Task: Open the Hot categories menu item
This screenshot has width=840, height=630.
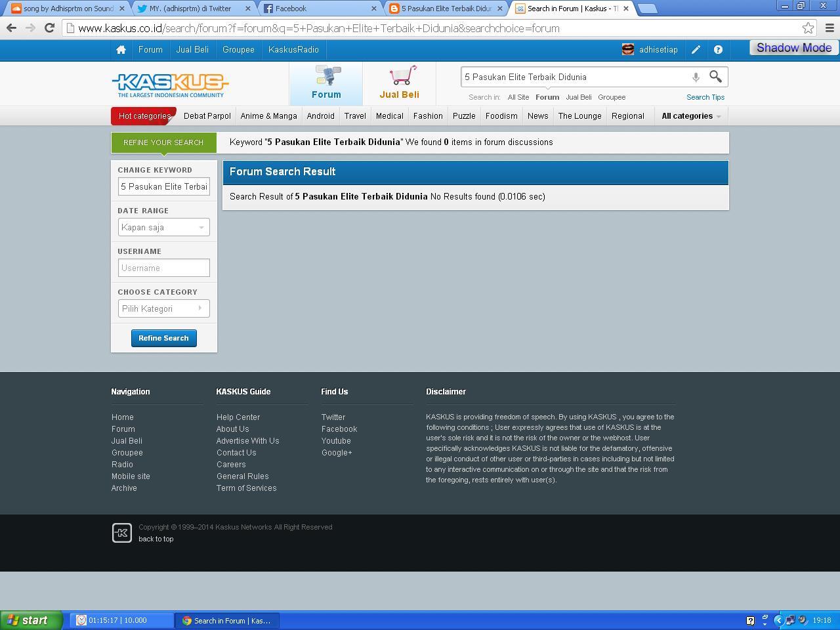Action: (x=144, y=116)
